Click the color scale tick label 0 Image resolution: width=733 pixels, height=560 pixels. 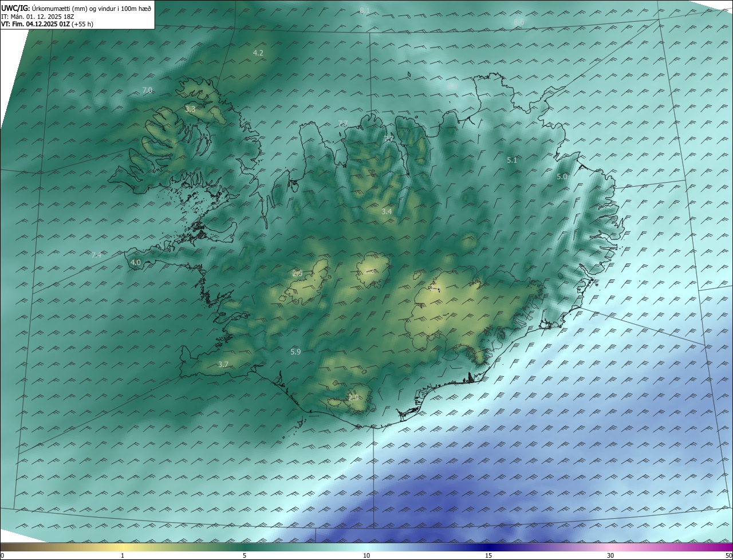[2, 555]
